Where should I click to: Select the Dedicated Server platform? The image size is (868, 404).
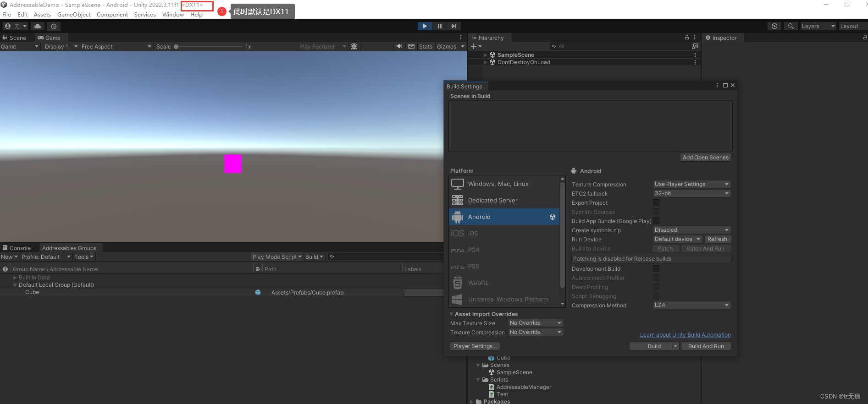click(504, 200)
